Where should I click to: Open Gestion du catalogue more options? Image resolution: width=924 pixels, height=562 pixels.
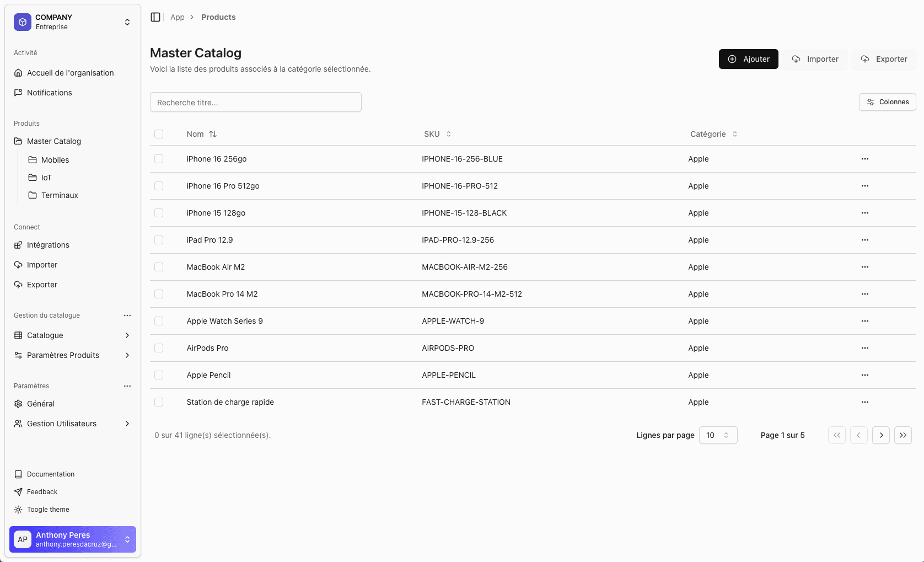[x=127, y=315]
